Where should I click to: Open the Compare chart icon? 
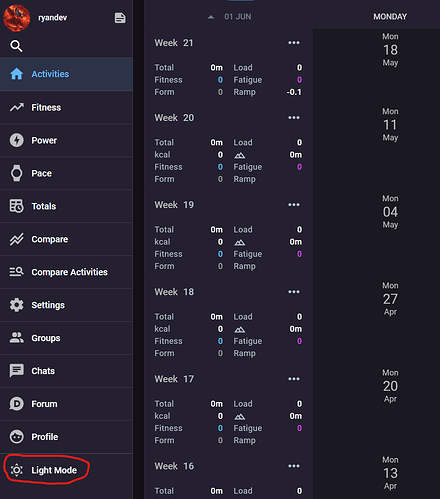(16, 239)
